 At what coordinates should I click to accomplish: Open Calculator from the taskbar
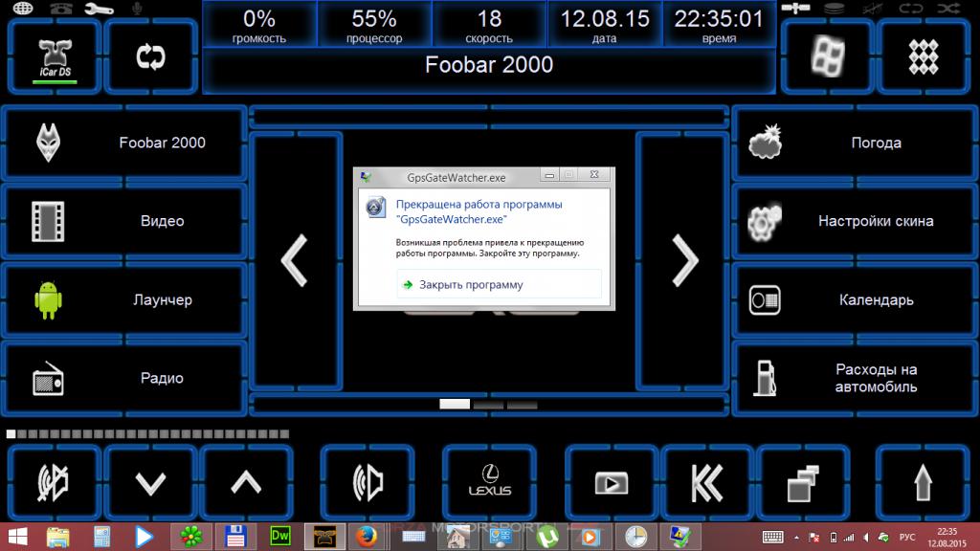pos(101,537)
